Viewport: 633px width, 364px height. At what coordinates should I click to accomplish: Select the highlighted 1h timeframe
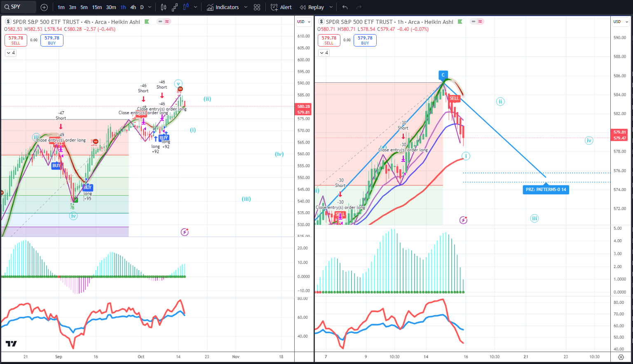(x=123, y=7)
